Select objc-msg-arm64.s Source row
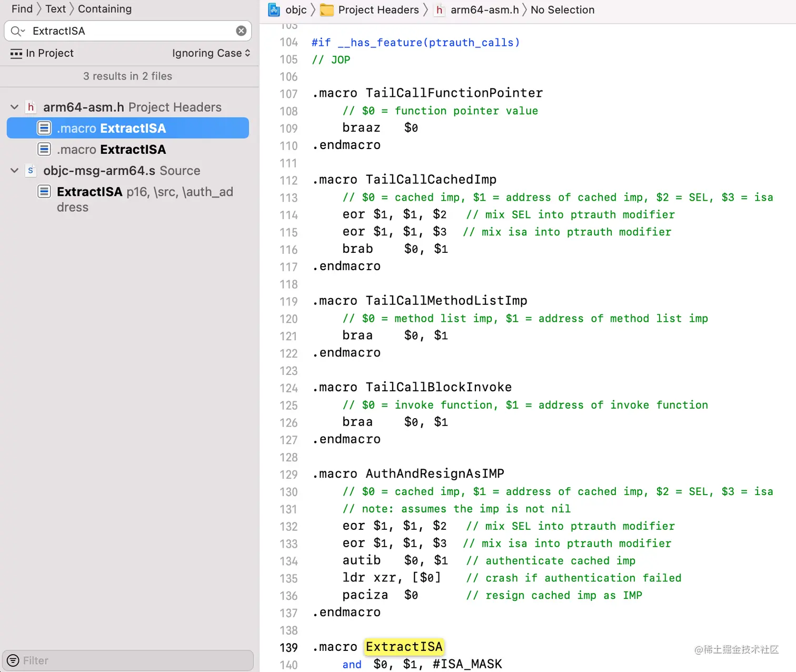 [x=128, y=171]
